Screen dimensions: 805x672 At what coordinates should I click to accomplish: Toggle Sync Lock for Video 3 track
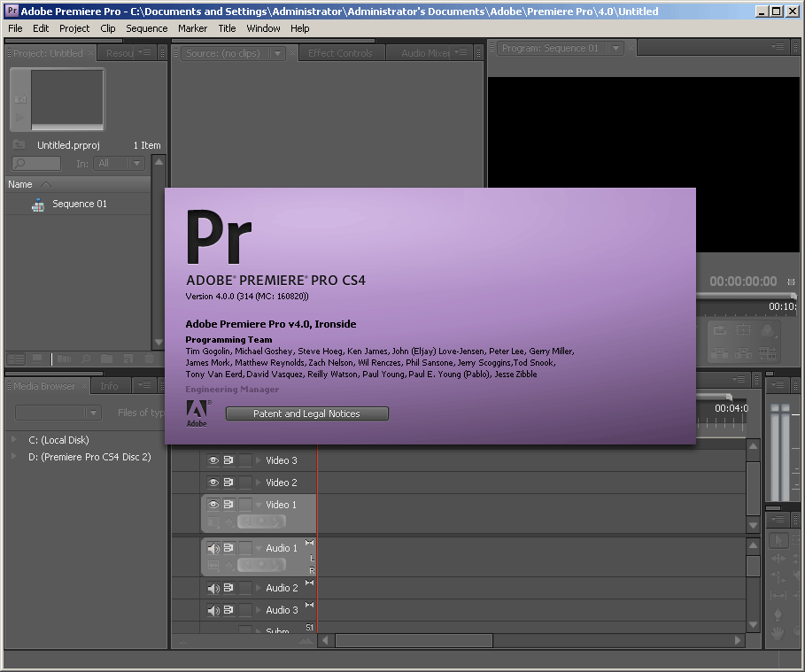[x=229, y=460]
